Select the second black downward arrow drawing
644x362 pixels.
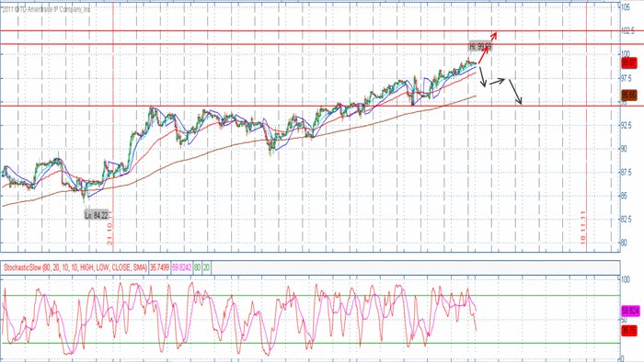point(515,92)
